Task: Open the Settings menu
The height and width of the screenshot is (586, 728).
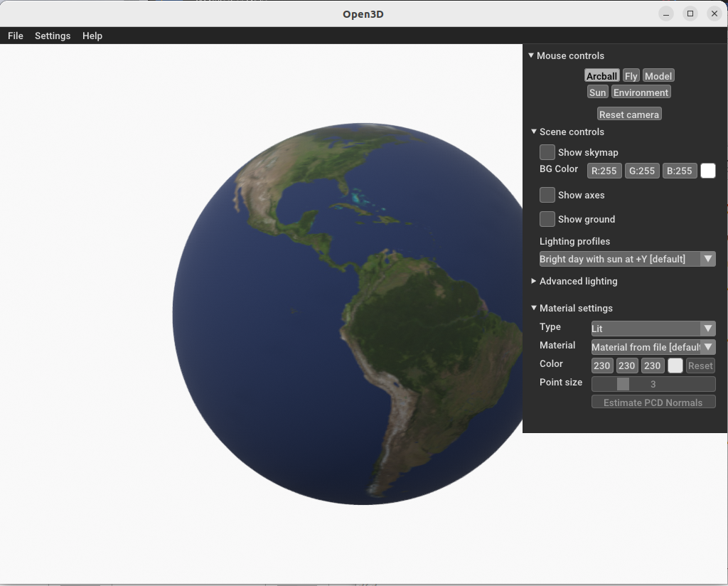Action: click(53, 36)
